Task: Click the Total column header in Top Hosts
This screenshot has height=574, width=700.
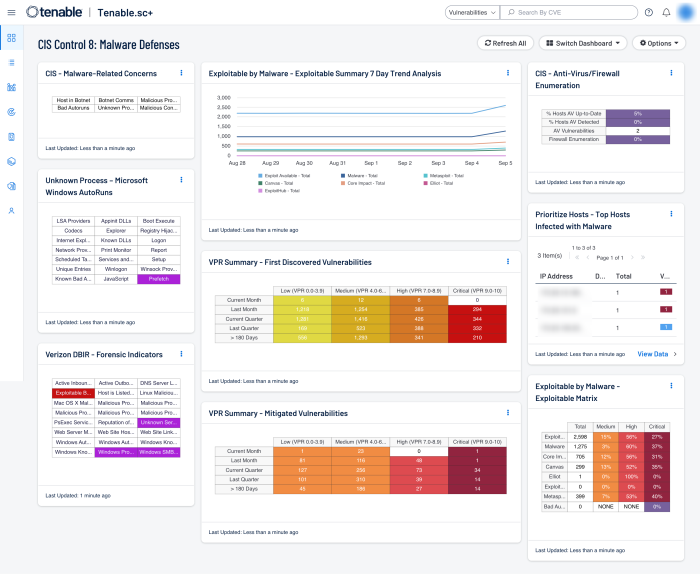Action: [623, 276]
